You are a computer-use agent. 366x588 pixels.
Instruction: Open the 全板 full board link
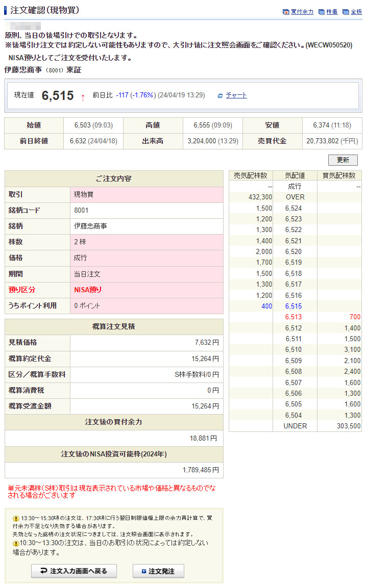click(356, 12)
